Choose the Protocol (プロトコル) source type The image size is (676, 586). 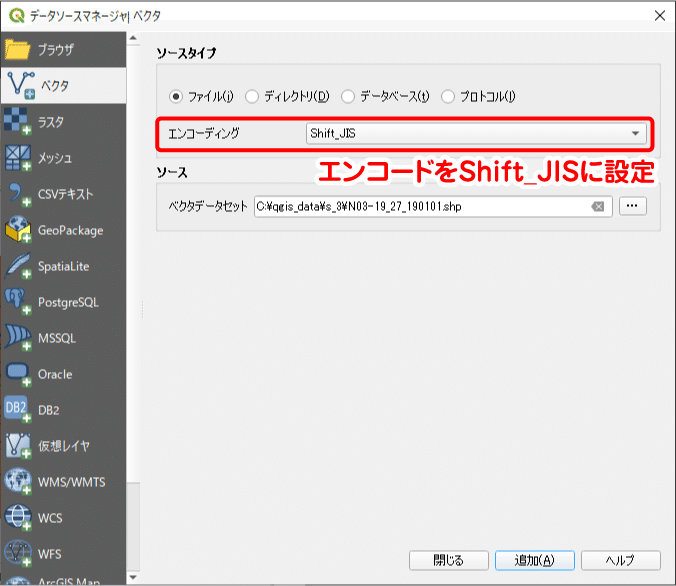coord(448,96)
